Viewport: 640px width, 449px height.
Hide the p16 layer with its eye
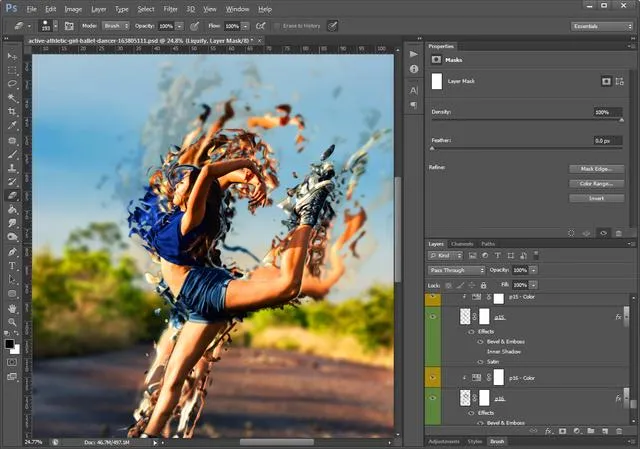[433, 398]
